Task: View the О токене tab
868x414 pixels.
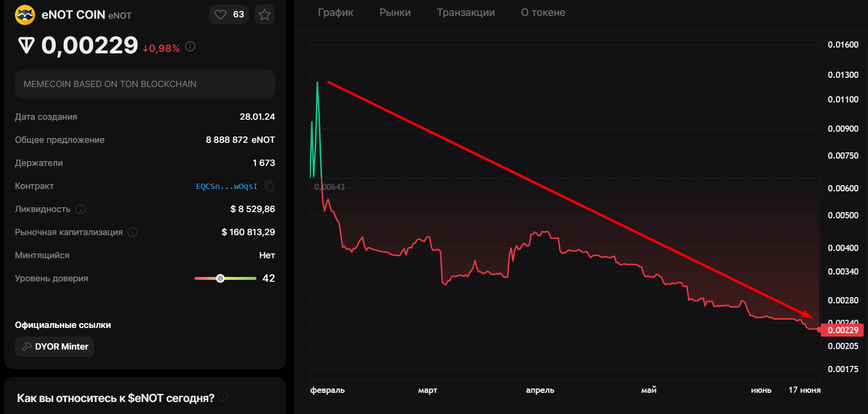Action: [x=543, y=13]
